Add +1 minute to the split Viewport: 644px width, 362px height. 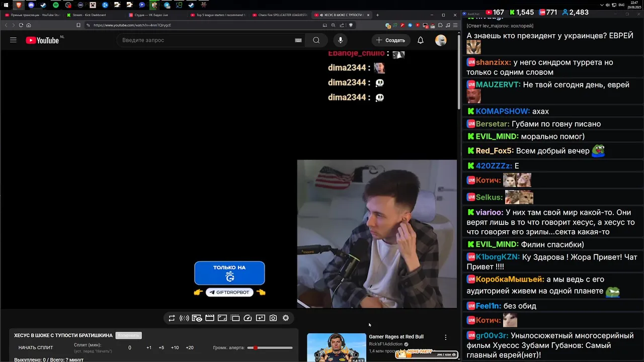[149, 348]
